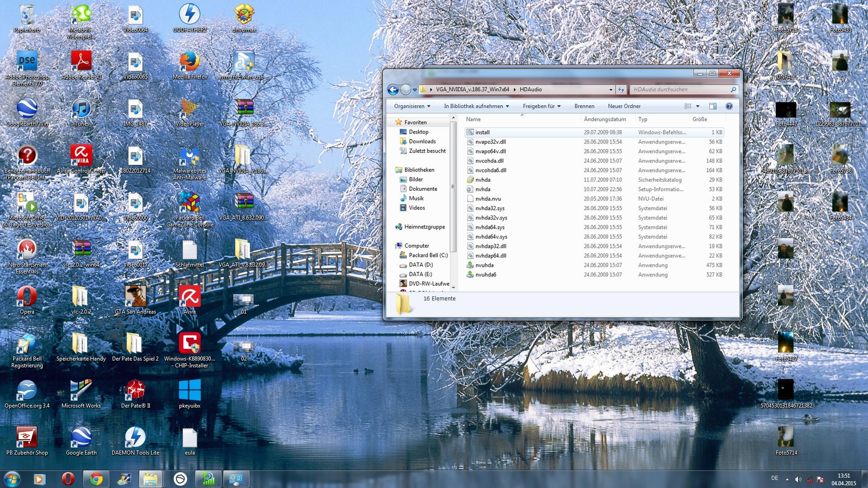The width and height of the screenshot is (868, 488).
Task: Expand the In Bibliothek aufnehmen dropdown
Action: (476, 106)
